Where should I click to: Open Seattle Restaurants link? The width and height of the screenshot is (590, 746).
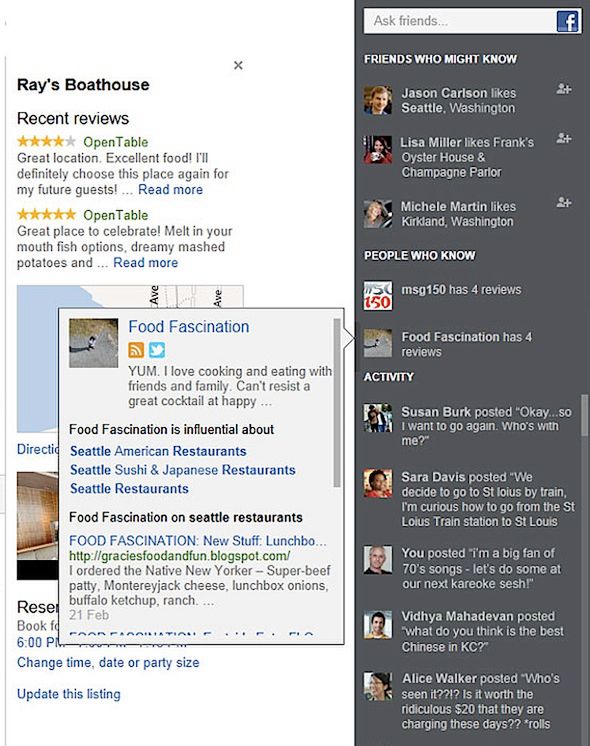(x=129, y=489)
